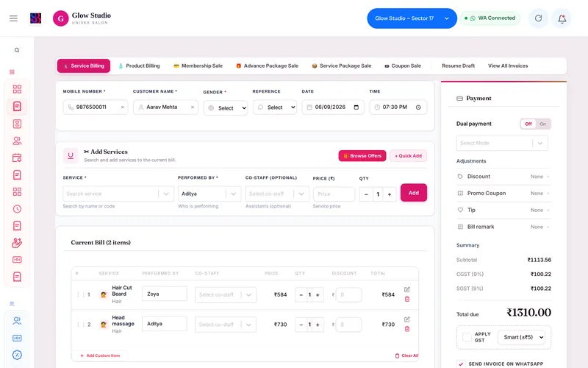Viewport: 588px width, 368px height.
Task: Open the pink customers sidebar icon
Action: pos(17,141)
